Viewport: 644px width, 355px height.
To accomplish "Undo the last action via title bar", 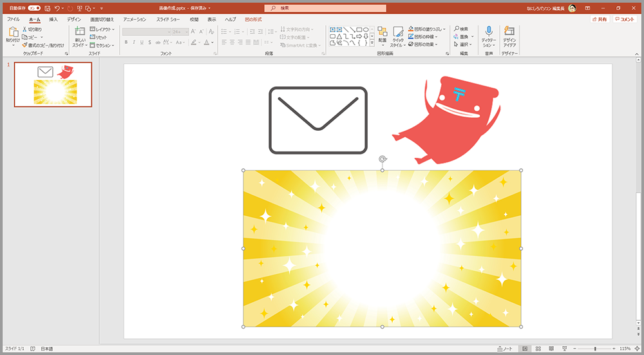I will (57, 8).
